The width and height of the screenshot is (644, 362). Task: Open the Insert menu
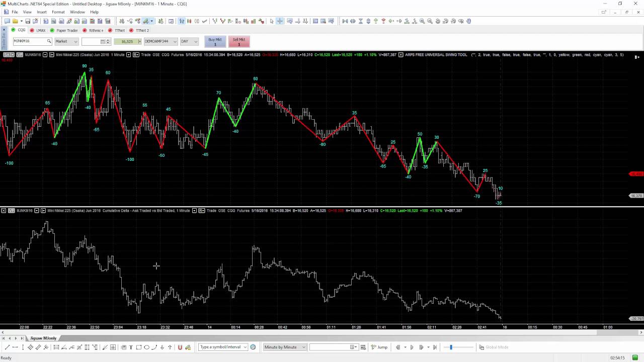point(42,12)
